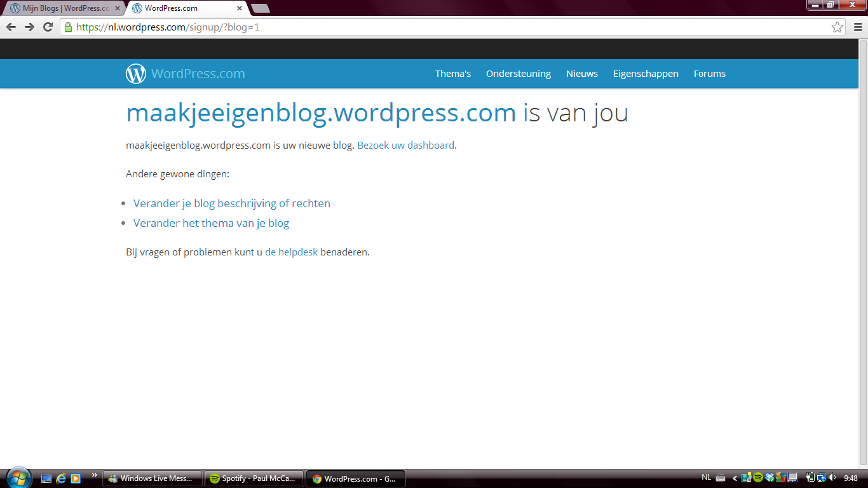Open Internet Explorer from Quick Launch
868x488 pixels.
click(61, 478)
